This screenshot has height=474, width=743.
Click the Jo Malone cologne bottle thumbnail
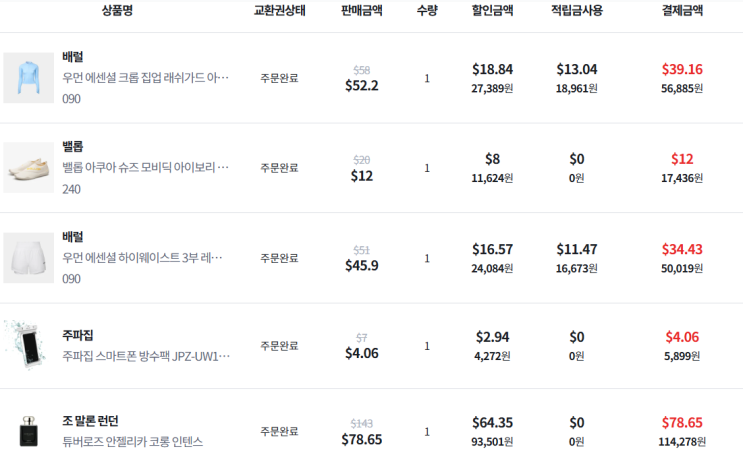(x=29, y=431)
